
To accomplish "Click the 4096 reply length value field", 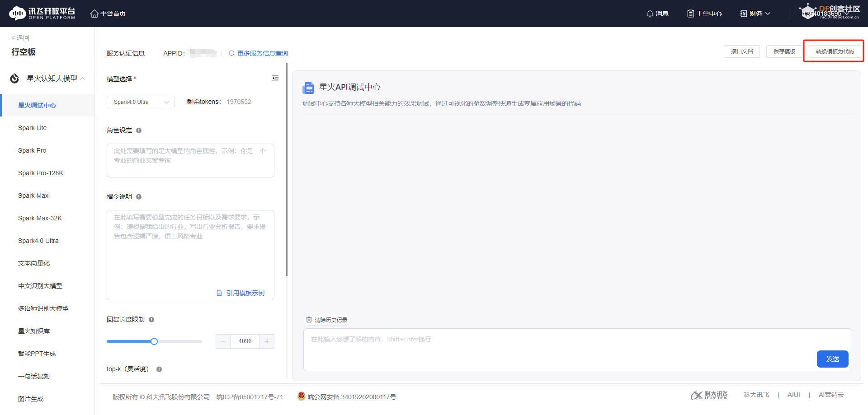I will 245,341.
